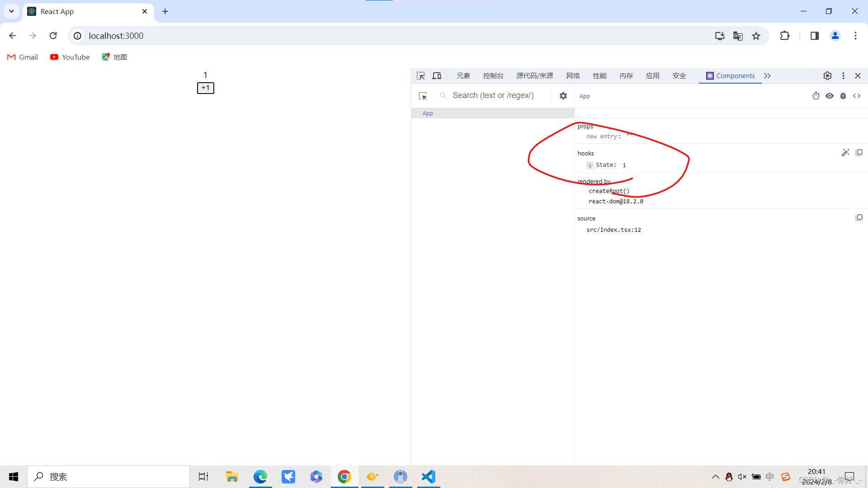Select the App component in tree
Image resolution: width=868 pixels, height=488 pixels.
pyautogui.click(x=428, y=113)
